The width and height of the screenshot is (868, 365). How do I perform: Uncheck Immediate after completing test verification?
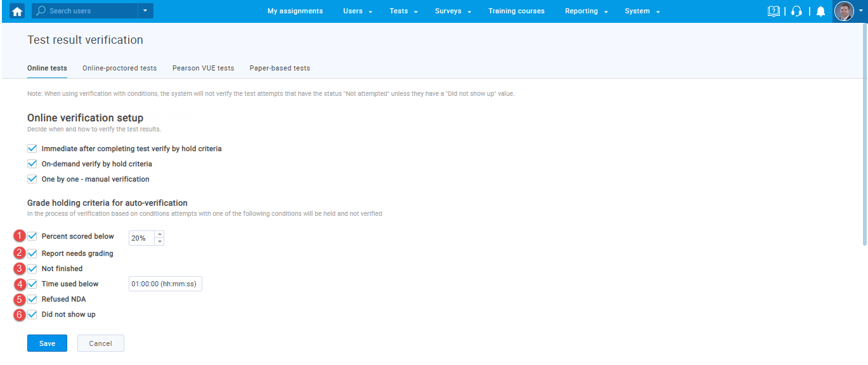tap(32, 149)
